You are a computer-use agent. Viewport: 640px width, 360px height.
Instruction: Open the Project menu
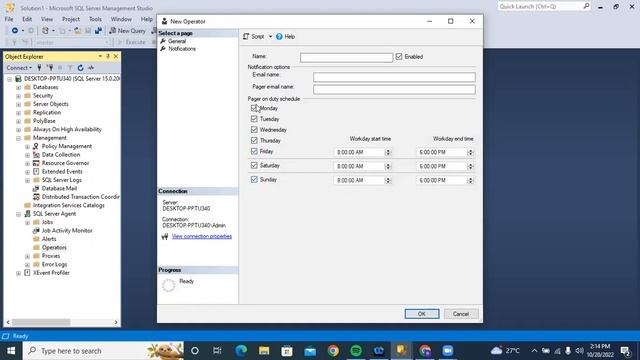[x=71, y=19]
